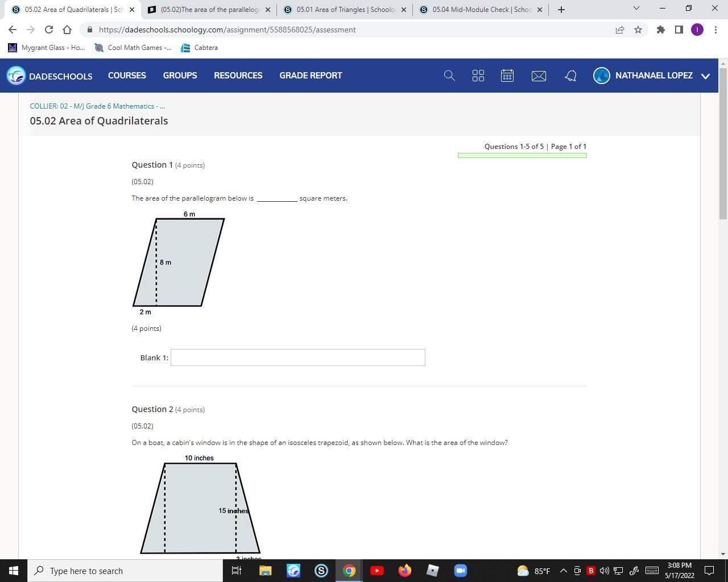This screenshot has width=728, height=582.
Task: Open Google Chrome from the taskbar
Action: (349, 571)
